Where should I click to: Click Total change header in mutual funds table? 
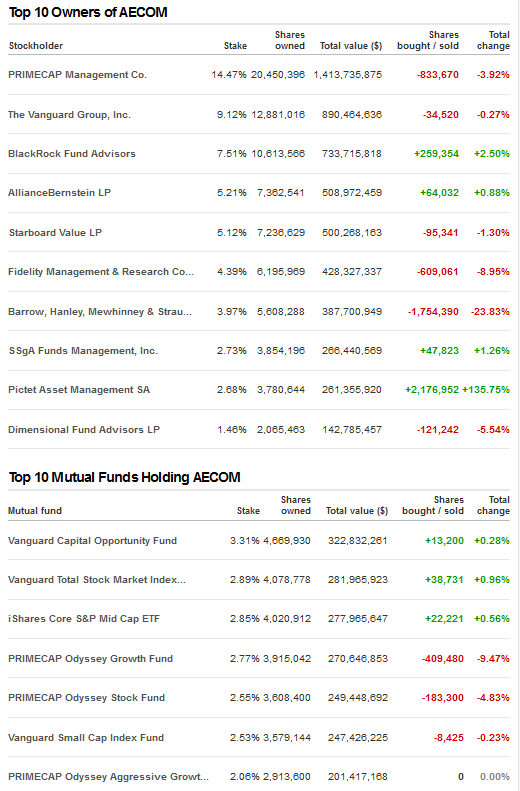pyautogui.click(x=493, y=505)
